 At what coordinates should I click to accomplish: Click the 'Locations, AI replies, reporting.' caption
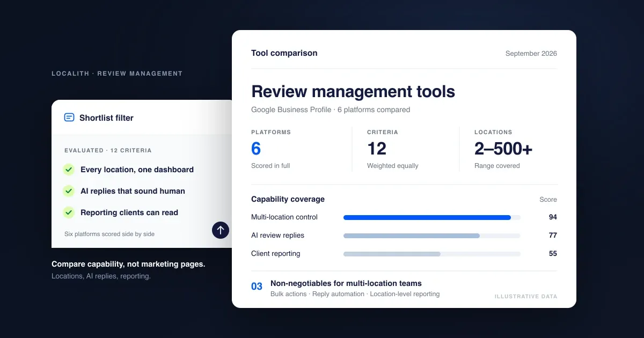(x=101, y=276)
